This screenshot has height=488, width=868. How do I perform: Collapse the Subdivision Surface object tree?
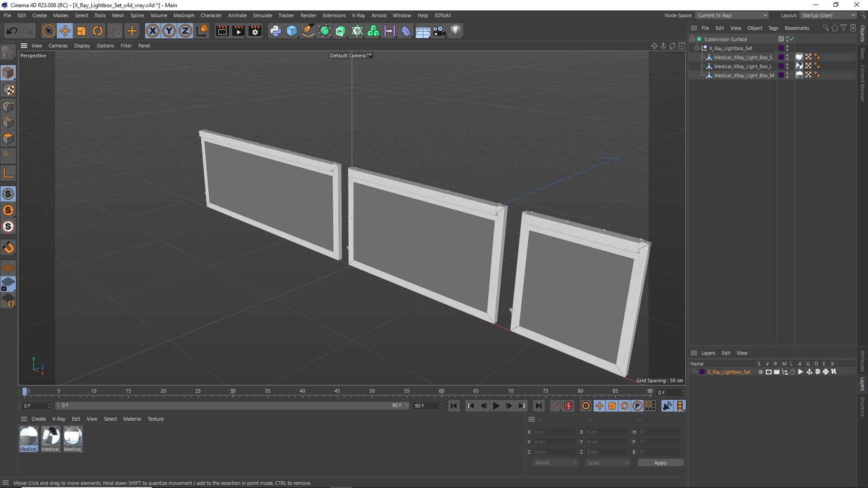point(692,39)
